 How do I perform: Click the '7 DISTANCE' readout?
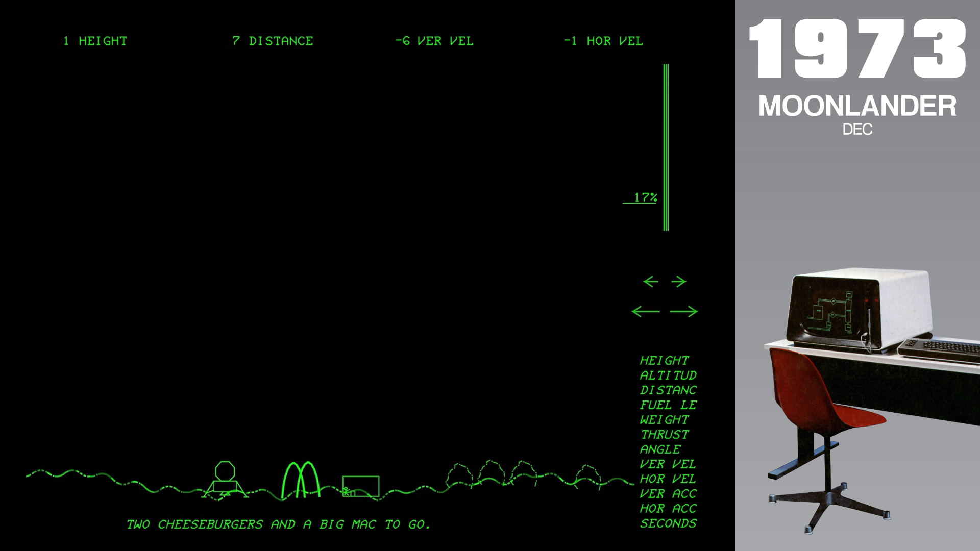[273, 41]
